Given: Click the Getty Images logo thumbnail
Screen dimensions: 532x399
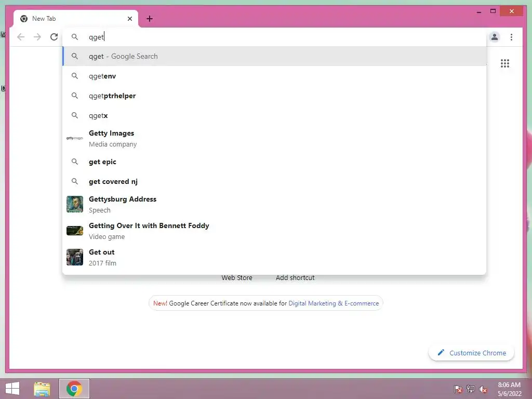Looking at the screenshot, I should (x=75, y=138).
